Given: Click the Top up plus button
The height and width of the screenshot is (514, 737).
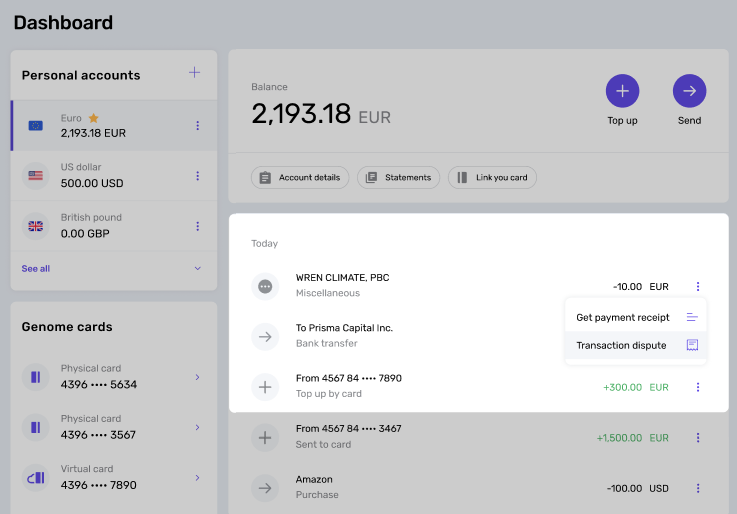Looking at the screenshot, I should (x=622, y=91).
